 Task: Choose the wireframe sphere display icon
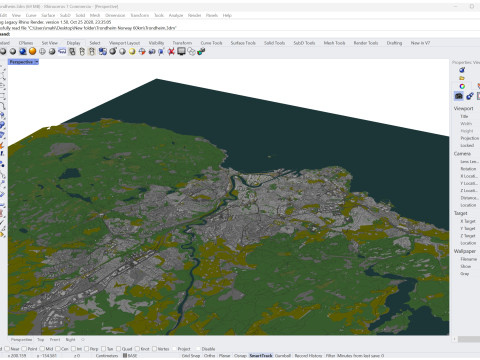pos(42,51)
